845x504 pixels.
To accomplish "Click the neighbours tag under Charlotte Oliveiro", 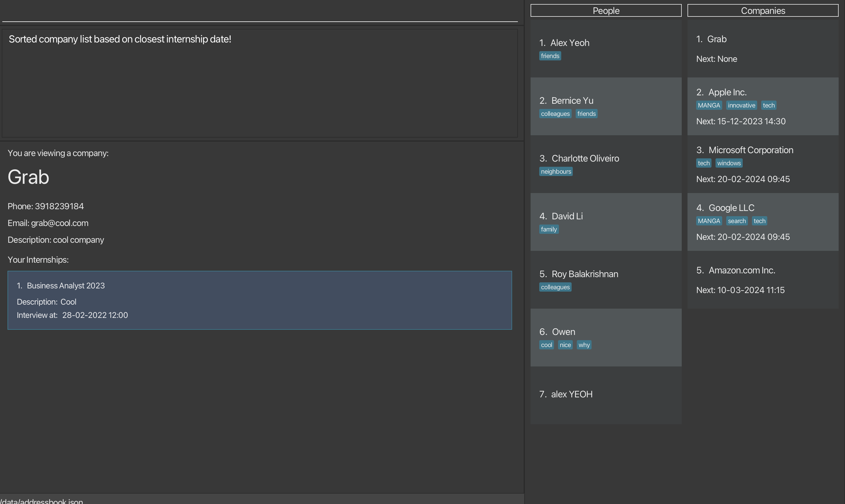I will [x=556, y=171].
